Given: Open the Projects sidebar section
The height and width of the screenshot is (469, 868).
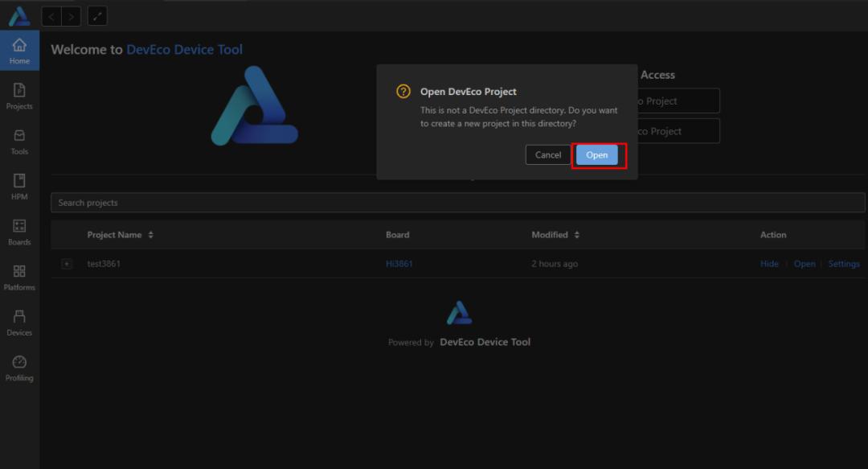Looking at the screenshot, I should click(19, 96).
